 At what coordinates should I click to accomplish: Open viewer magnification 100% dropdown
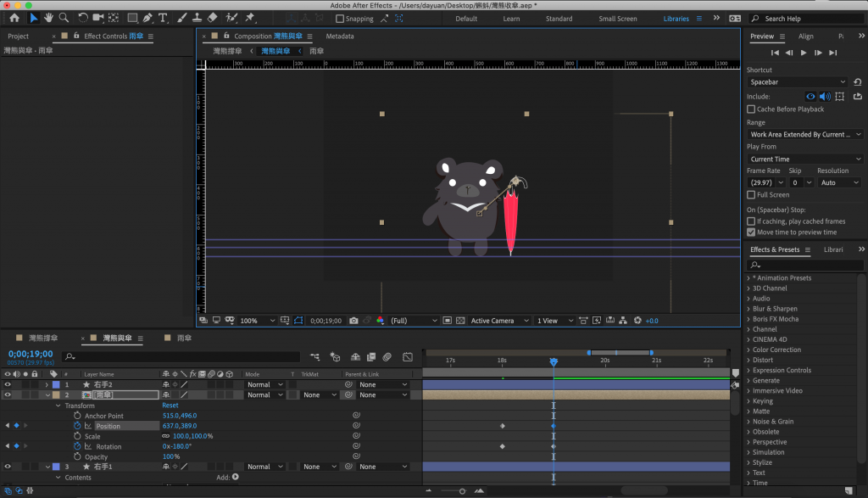coord(257,321)
